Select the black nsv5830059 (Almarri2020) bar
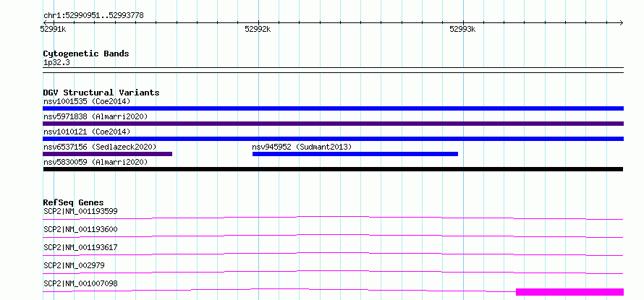This screenshot has width=644, height=300. click(333, 169)
